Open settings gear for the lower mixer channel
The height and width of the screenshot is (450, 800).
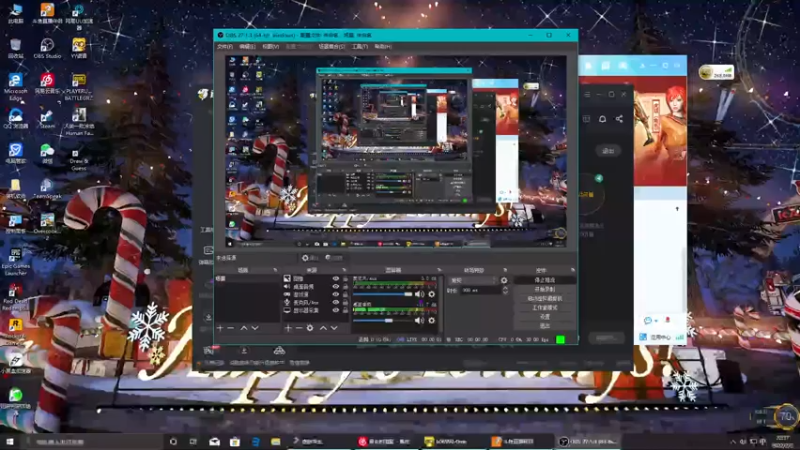click(432, 320)
